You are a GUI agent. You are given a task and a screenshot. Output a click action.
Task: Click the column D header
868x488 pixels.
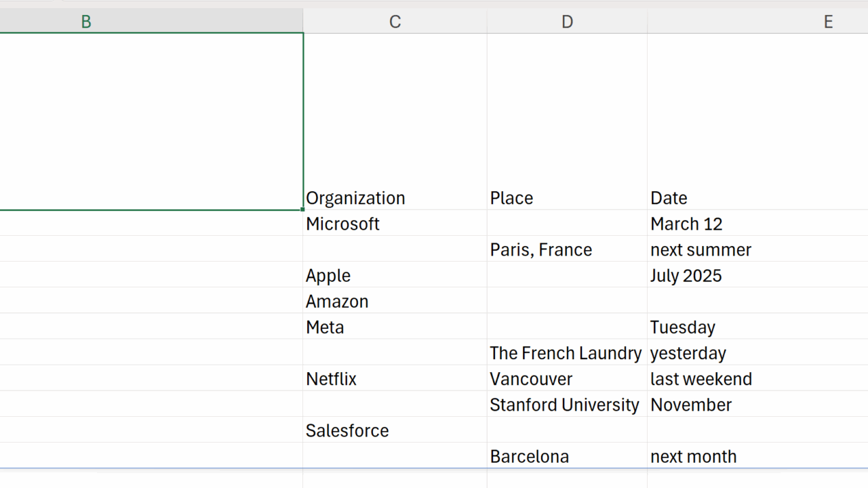click(x=567, y=22)
